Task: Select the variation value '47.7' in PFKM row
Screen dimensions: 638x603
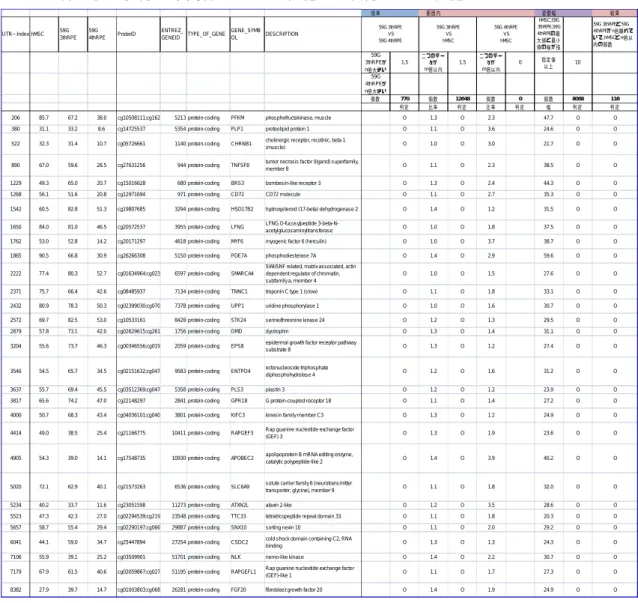Action: [548, 118]
